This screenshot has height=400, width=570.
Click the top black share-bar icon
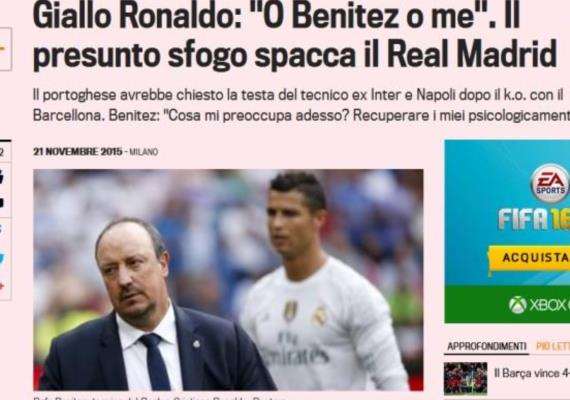[2, 177]
